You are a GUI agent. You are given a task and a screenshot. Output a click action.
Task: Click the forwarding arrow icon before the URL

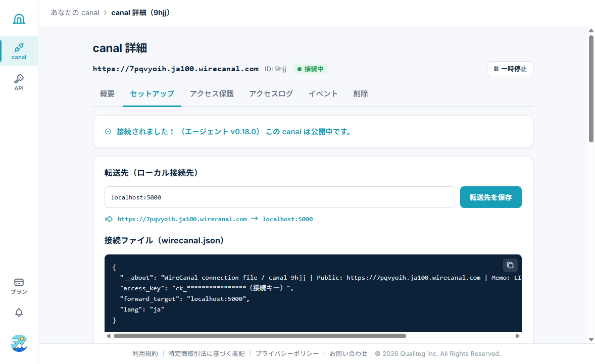pyautogui.click(x=109, y=219)
